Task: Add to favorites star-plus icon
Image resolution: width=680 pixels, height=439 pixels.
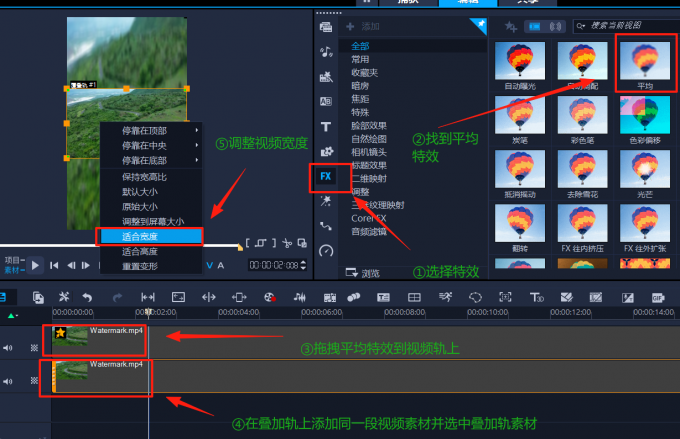Action: click(510, 27)
